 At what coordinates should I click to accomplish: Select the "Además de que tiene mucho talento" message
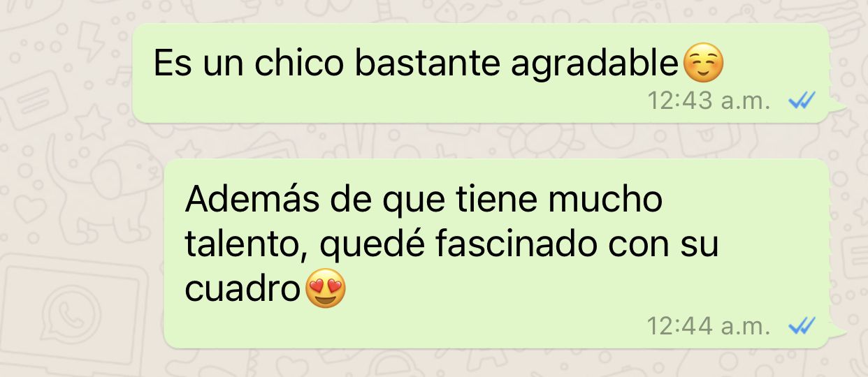pos(496,253)
